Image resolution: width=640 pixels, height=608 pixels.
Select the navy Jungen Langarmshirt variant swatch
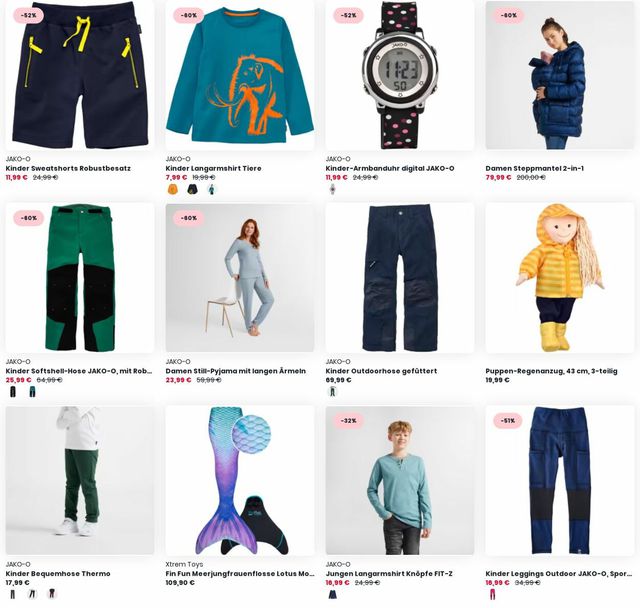click(x=333, y=594)
